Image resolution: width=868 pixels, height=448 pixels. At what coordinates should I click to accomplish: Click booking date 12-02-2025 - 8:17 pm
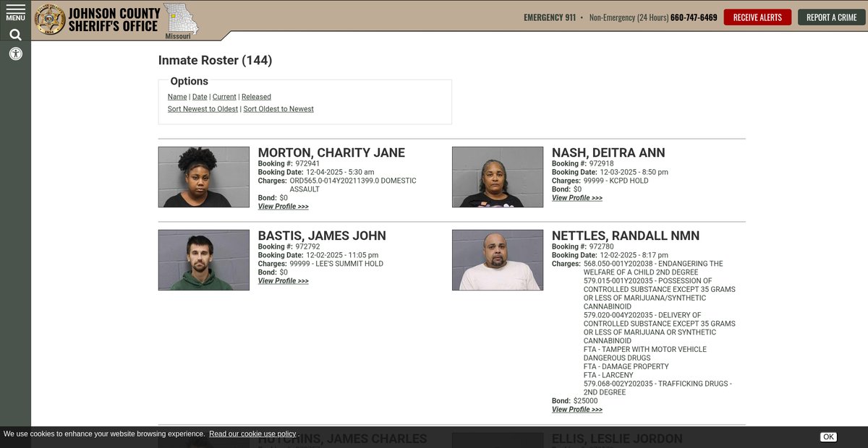click(634, 256)
